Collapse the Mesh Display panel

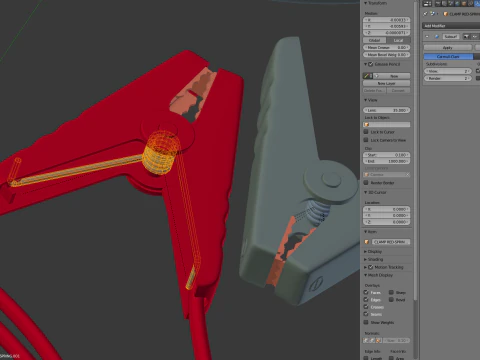pyautogui.click(x=366, y=275)
